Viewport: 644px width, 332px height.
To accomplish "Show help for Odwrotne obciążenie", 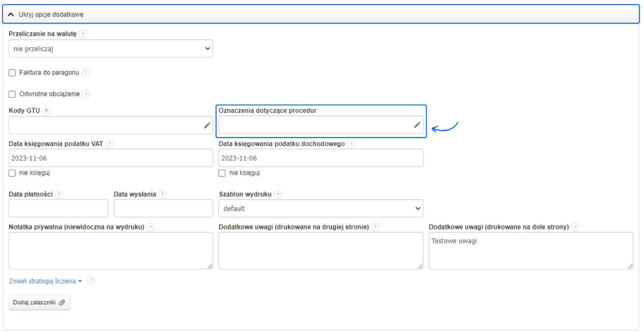I will click(x=86, y=94).
